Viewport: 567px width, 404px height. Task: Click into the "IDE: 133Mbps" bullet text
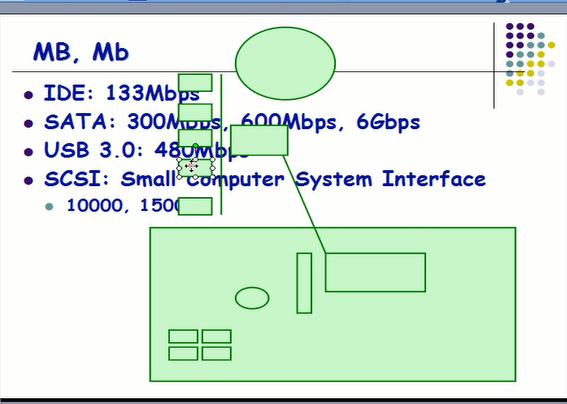coord(122,93)
